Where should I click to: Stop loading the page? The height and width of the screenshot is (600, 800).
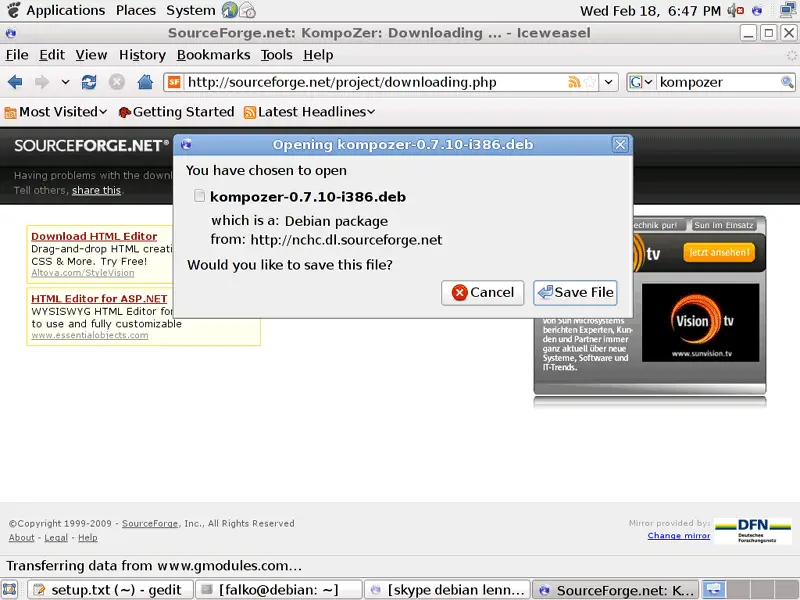117,82
